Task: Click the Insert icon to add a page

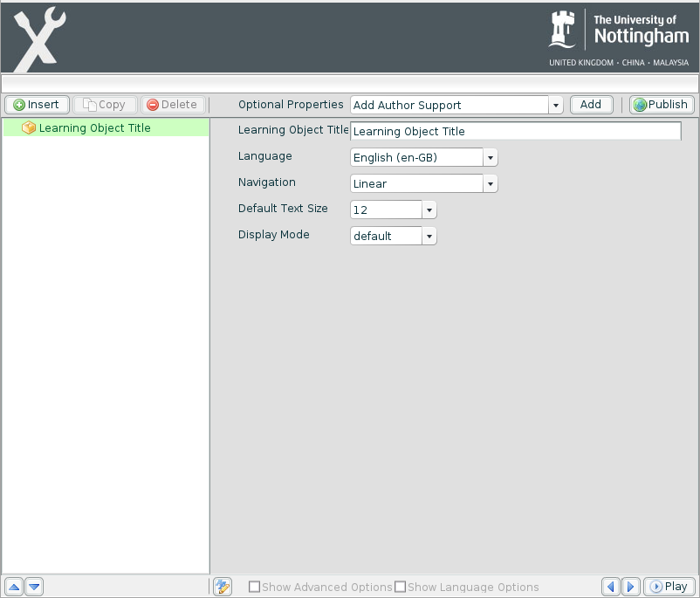Action: [20, 104]
